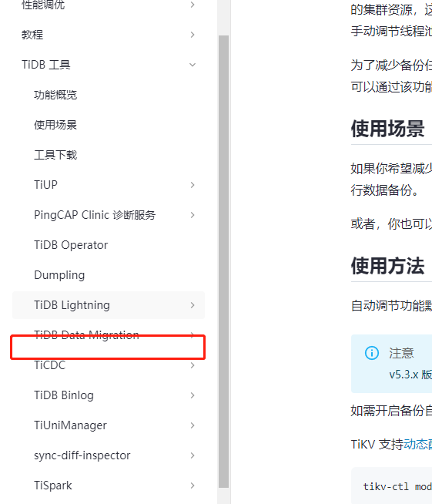Expand the 教程 section arrow

(193, 35)
